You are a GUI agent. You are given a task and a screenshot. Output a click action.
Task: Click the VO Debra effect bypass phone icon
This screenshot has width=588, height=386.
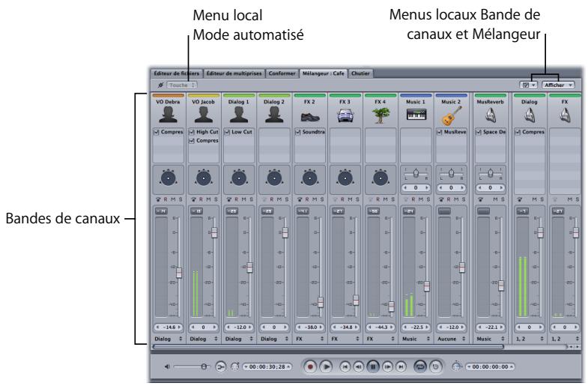point(158,199)
